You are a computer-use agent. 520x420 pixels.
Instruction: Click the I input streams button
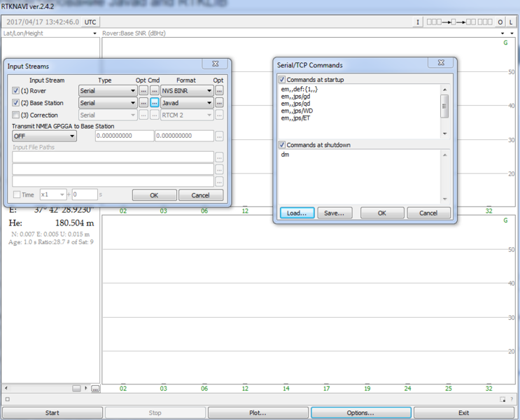[x=418, y=22]
